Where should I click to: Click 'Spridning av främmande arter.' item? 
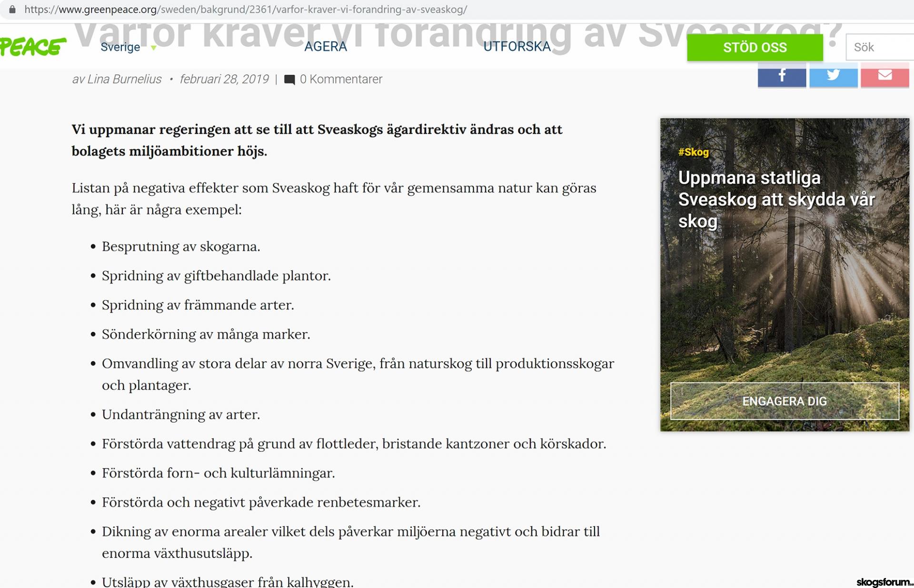[x=198, y=305]
